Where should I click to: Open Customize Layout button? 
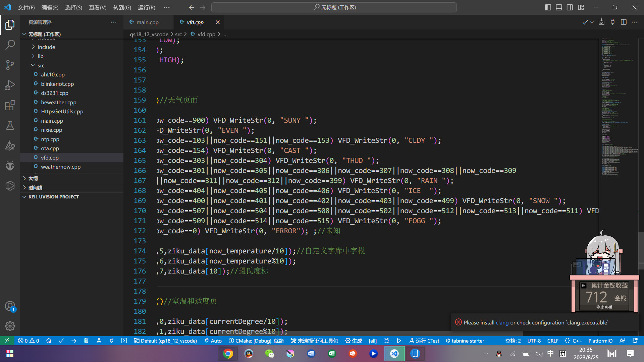tap(581, 7)
